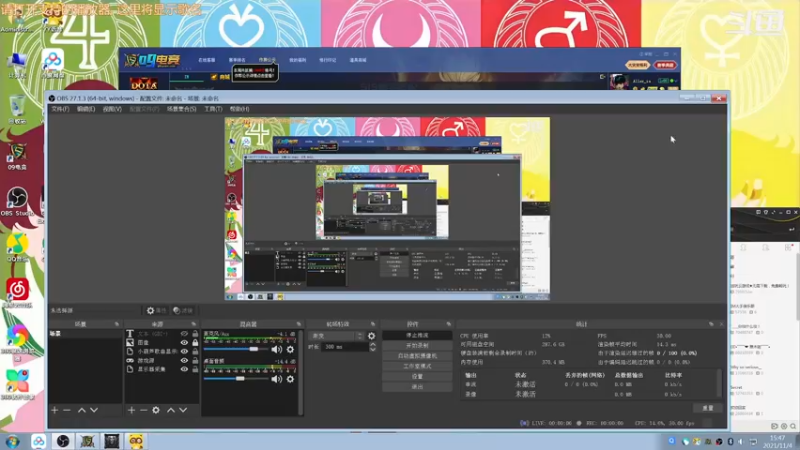Open the 场景集合(S) menu
The height and width of the screenshot is (450, 800).
[182, 109]
